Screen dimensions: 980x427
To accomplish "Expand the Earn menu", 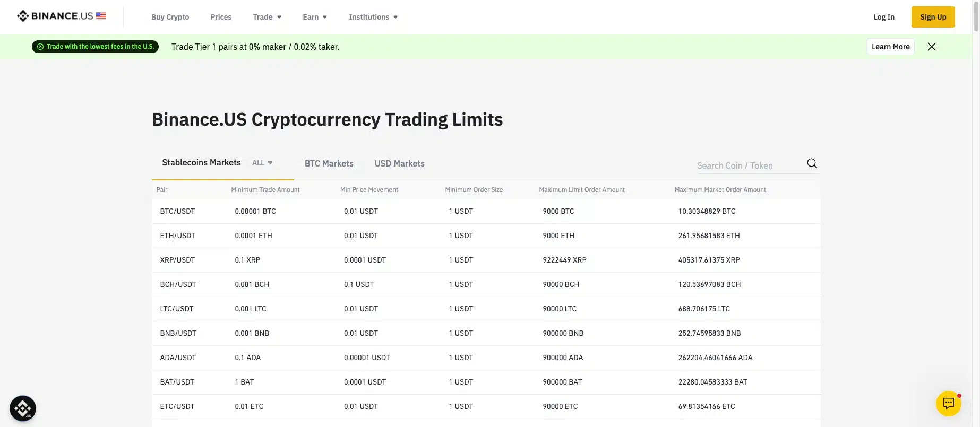I will click(315, 17).
